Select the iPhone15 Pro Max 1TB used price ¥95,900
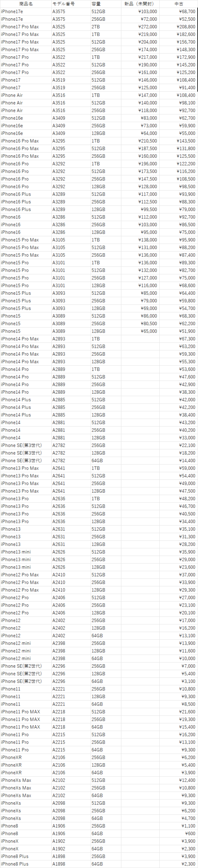The image size is (198, 868). (x=178, y=240)
